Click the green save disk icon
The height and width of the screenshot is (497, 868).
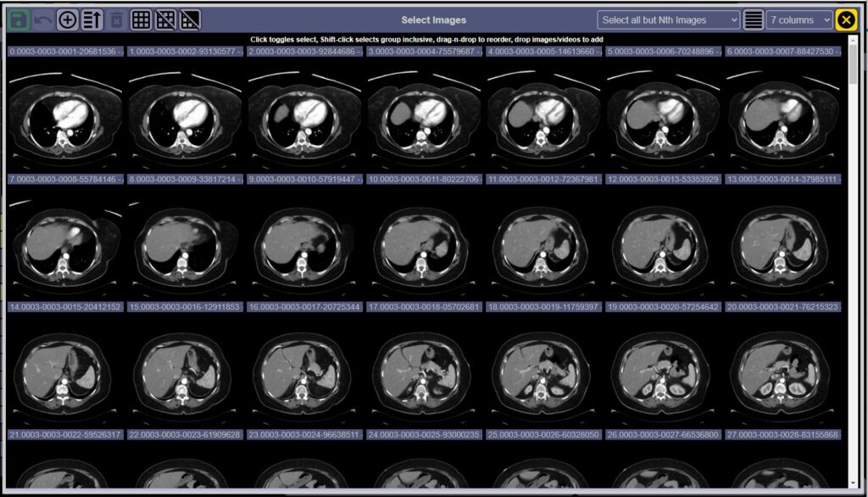19,20
